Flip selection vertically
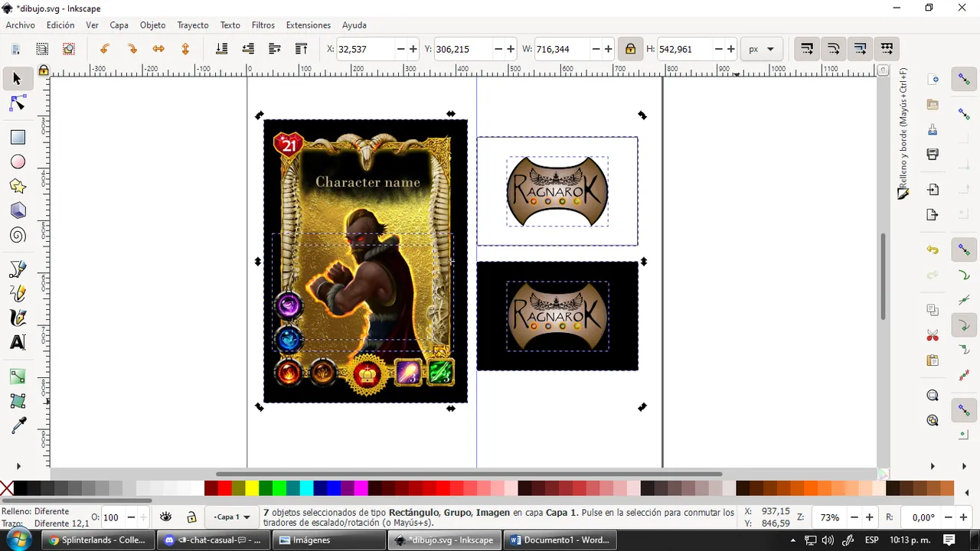The width and height of the screenshot is (980, 551). click(x=185, y=49)
